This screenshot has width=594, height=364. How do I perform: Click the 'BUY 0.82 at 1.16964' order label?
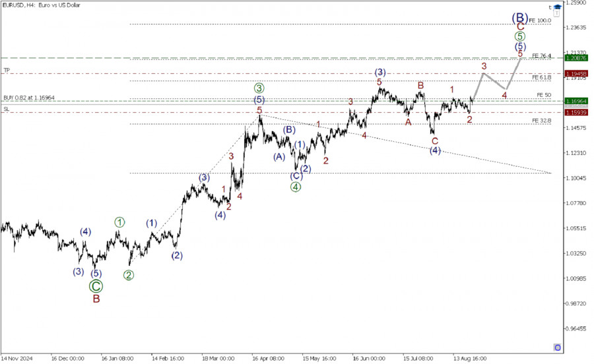(29, 98)
